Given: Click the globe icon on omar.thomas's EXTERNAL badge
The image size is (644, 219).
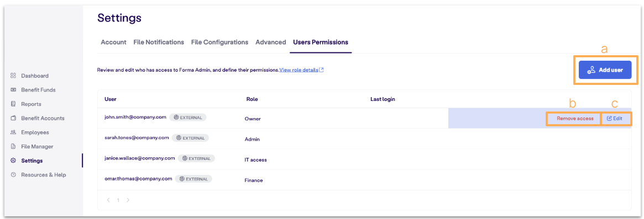Looking at the screenshot, I should (x=182, y=179).
